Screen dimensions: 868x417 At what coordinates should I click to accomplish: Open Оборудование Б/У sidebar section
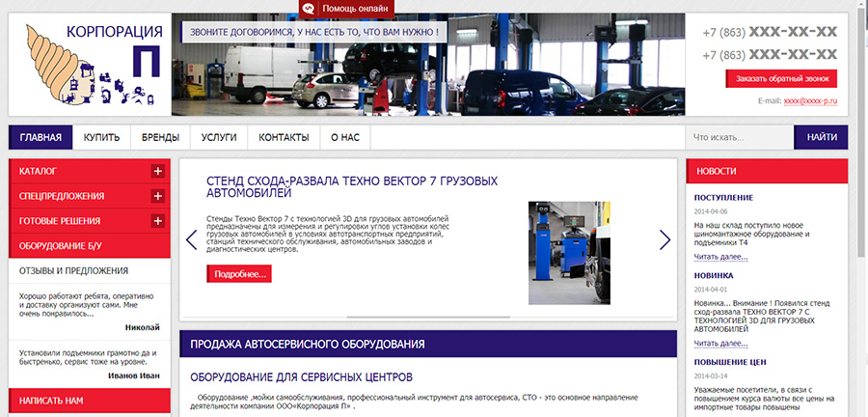(90, 246)
